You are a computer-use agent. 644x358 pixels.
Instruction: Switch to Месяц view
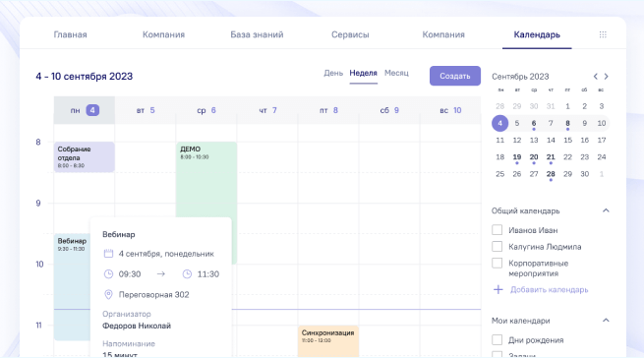(x=396, y=73)
